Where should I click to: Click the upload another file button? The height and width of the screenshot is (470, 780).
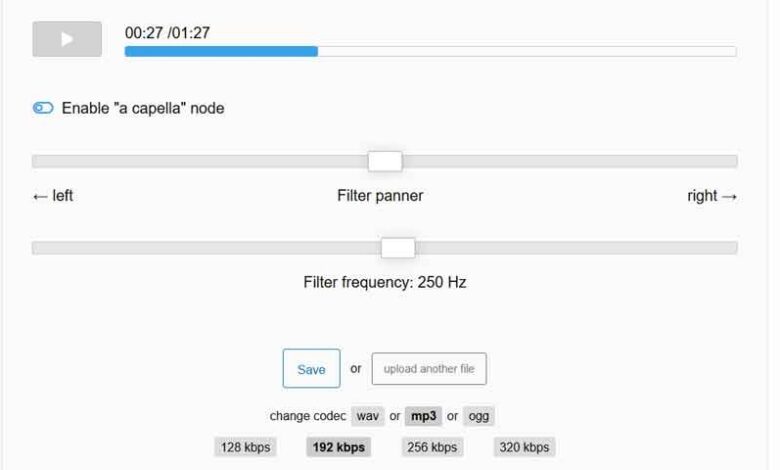429,369
